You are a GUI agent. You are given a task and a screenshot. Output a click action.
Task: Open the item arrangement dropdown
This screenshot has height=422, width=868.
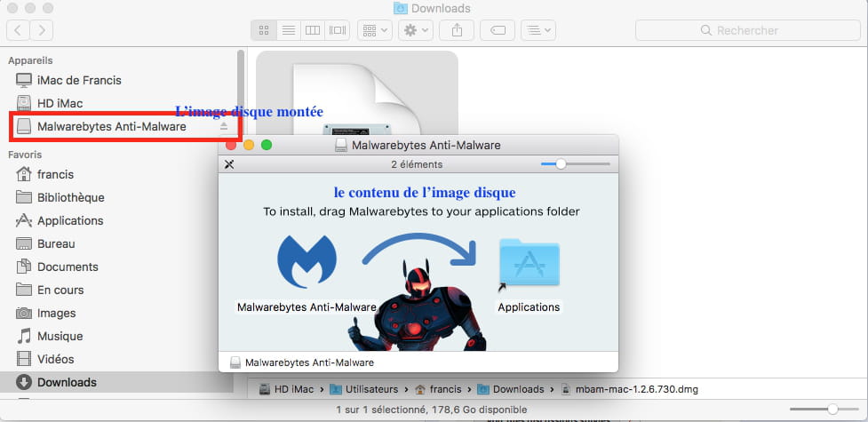pos(375,30)
